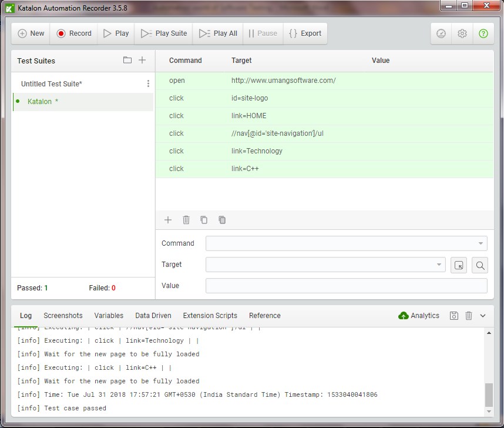Open the Data Driven tab
The image size is (504, 428).
click(153, 316)
